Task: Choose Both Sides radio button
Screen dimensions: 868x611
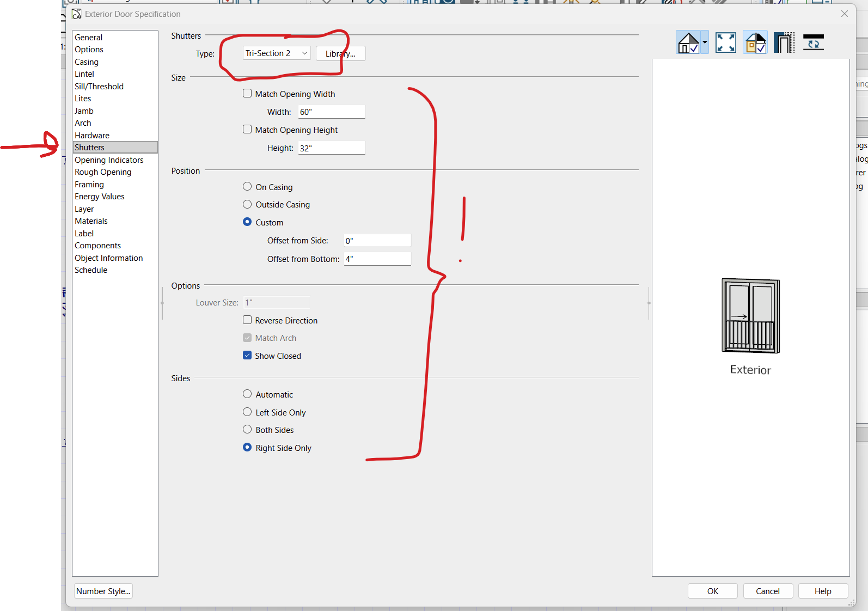Action: click(x=247, y=430)
